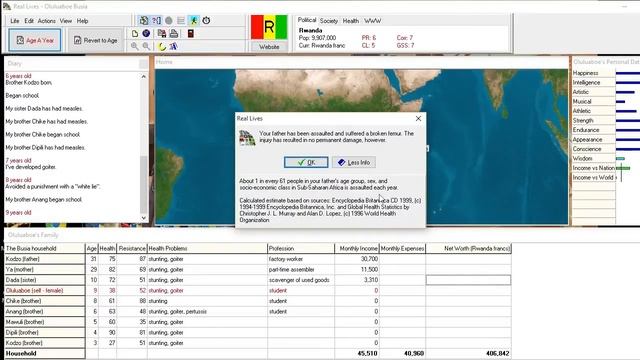Open the View menu
Viewport: 640px width, 360px height.
[x=66, y=21]
